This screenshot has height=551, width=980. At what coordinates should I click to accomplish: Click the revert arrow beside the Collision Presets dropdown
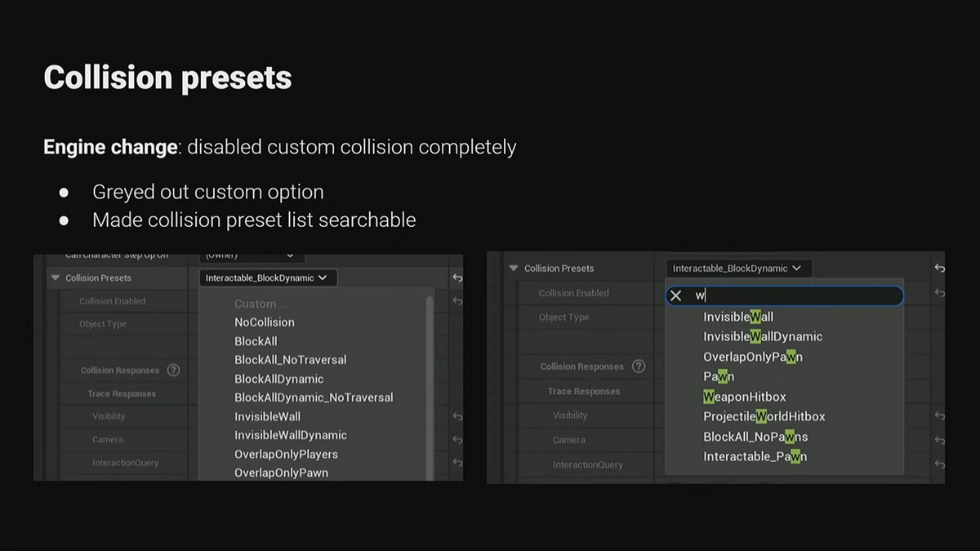pyautogui.click(x=457, y=278)
